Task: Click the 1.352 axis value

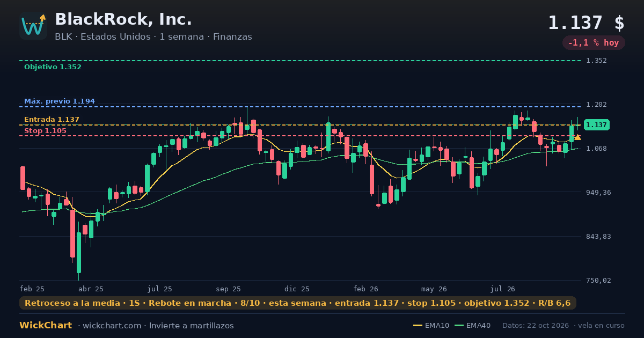Action: coord(596,61)
